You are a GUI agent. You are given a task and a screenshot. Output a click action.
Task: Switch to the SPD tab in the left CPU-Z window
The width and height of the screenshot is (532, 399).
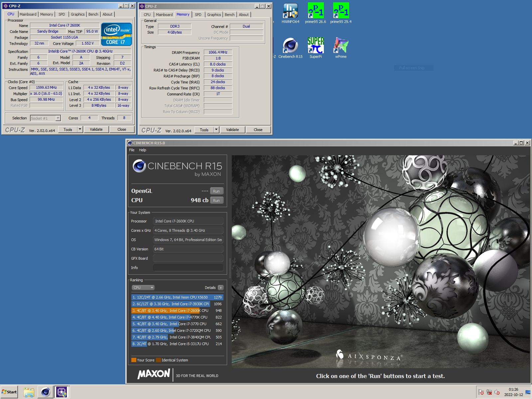(x=62, y=14)
